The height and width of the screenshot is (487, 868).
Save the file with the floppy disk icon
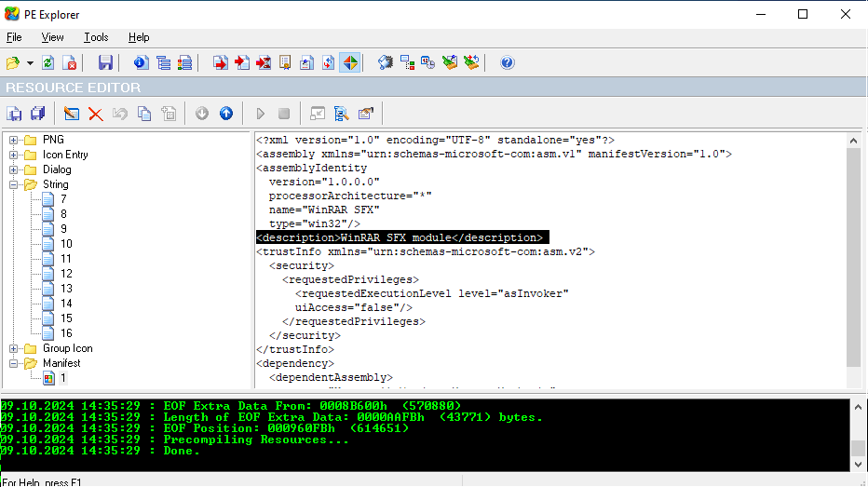(105, 63)
